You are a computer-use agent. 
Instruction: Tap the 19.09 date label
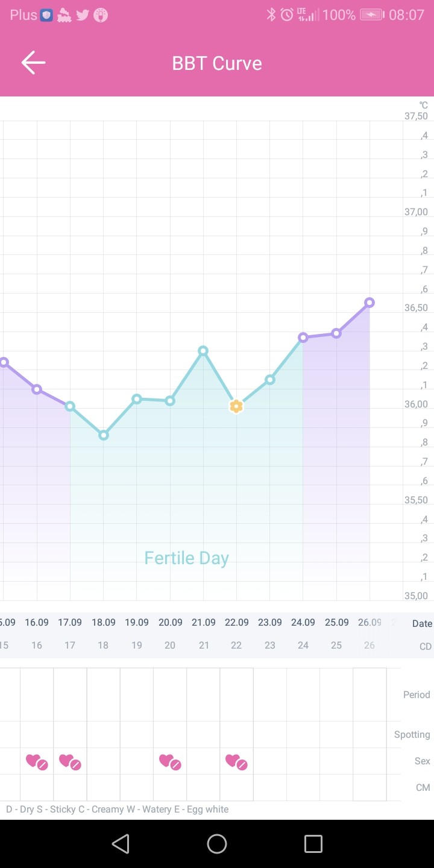pos(137,623)
